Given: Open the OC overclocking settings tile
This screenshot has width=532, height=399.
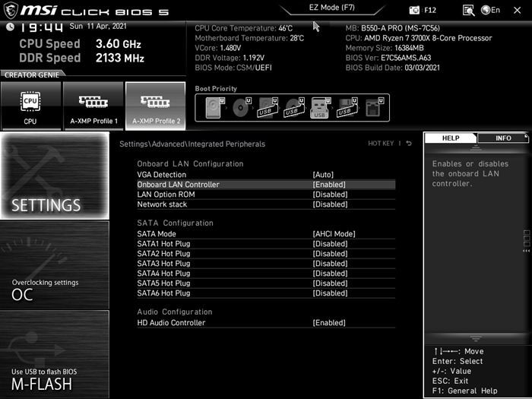Looking at the screenshot, I should coord(55,265).
